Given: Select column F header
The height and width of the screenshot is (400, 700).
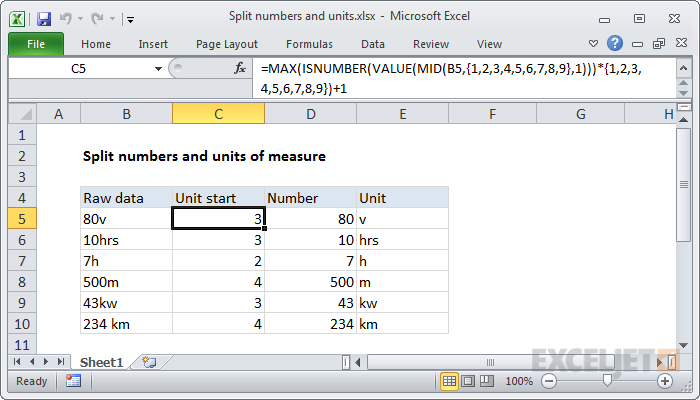Looking at the screenshot, I should (492, 114).
